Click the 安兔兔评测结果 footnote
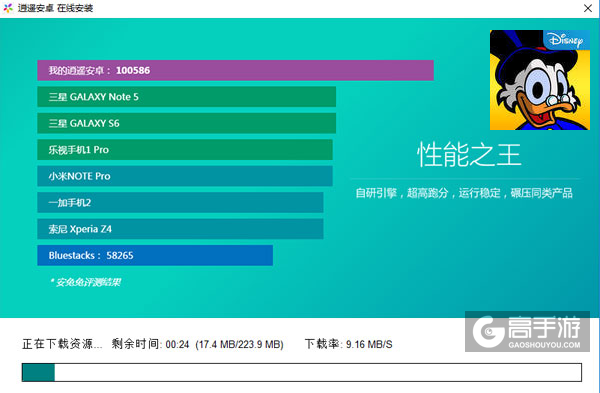Viewport: 600px width, 393px height. pos(85,282)
